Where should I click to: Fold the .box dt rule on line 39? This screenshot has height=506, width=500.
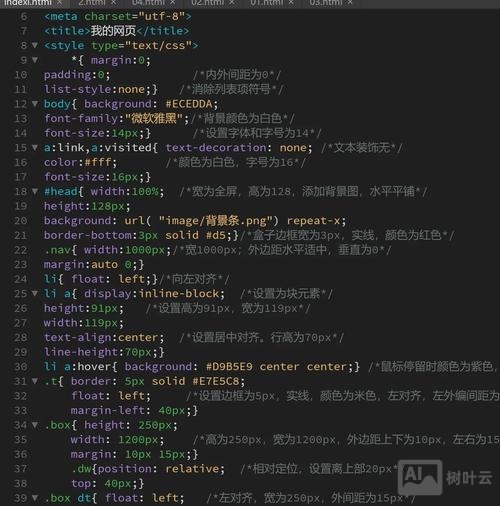point(35,498)
